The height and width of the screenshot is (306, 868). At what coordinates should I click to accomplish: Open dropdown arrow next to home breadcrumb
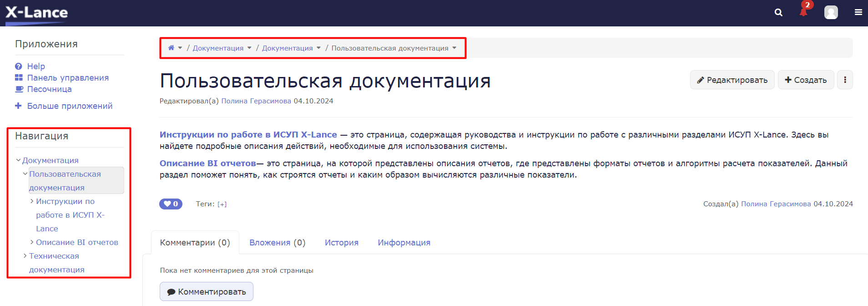point(180,48)
